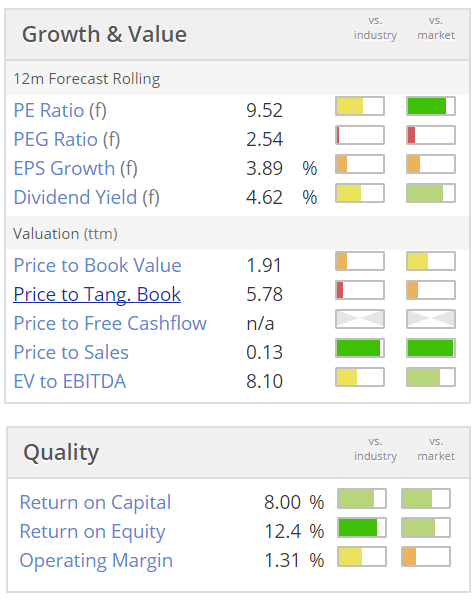476x604 pixels.
Task: Open the Return on Capital link
Action: click(x=95, y=502)
